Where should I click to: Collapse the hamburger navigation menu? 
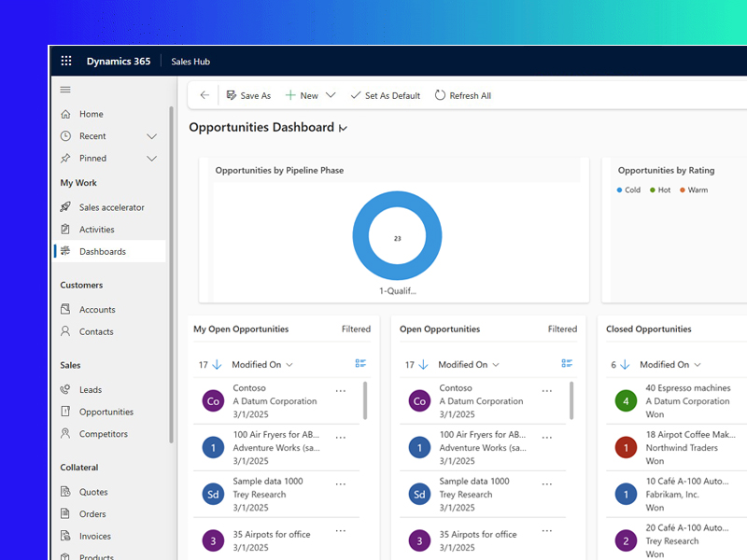pyautogui.click(x=65, y=90)
